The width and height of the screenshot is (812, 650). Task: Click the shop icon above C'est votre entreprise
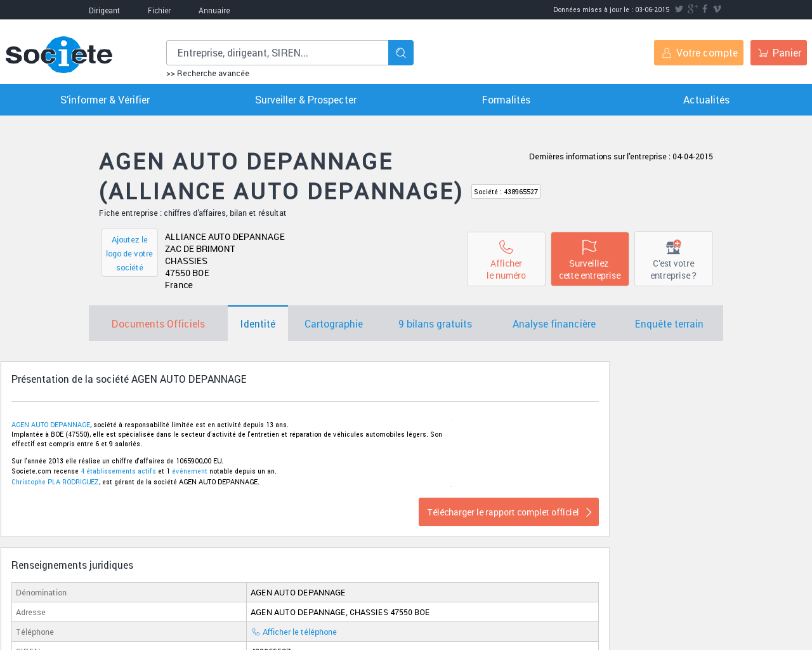tap(674, 247)
